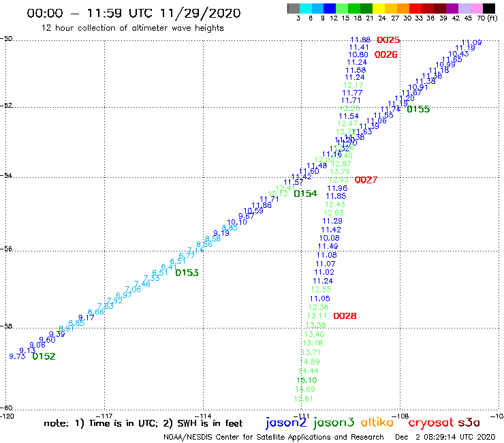This screenshot has height=443, width=504.
Task: Click the wave height value '11.86'
Action: [262, 205]
